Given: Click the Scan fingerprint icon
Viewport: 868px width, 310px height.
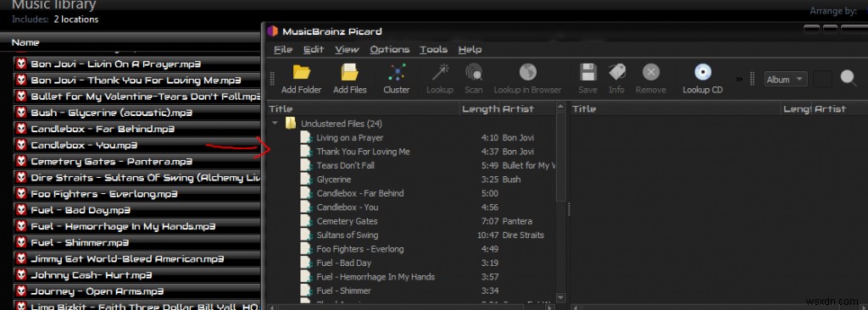Looking at the screenshot, I should click(x=473, y=73).
